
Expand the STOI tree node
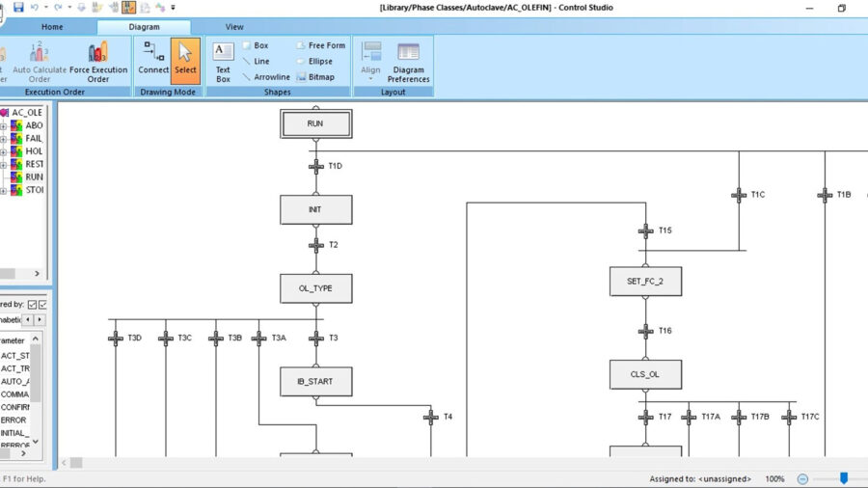pyautogui.click(x=3, y=190)
